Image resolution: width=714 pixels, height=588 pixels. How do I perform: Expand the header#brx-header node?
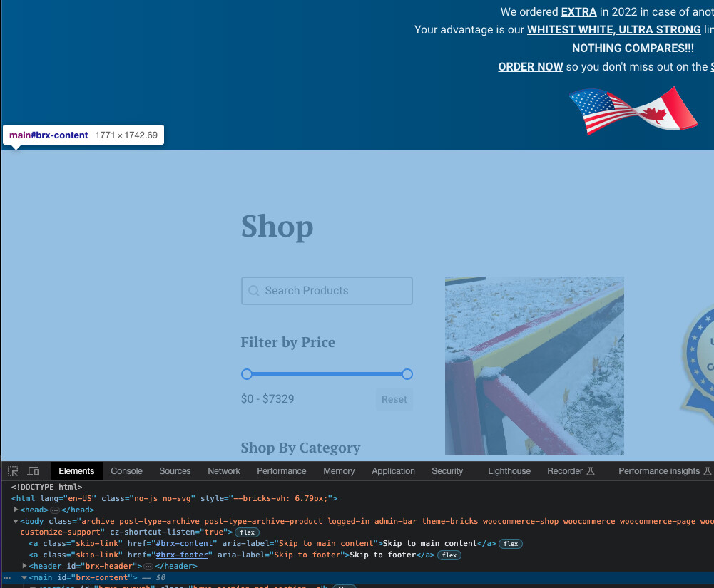25,566
